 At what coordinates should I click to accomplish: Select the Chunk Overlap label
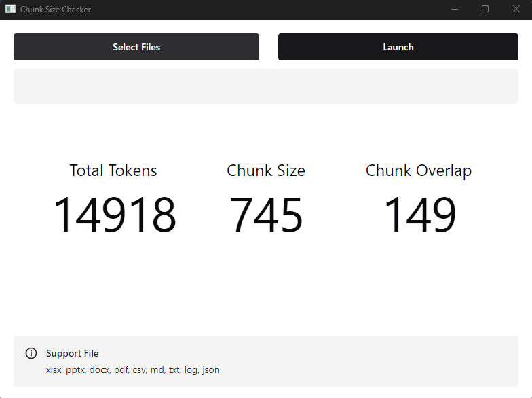(419, 170)
